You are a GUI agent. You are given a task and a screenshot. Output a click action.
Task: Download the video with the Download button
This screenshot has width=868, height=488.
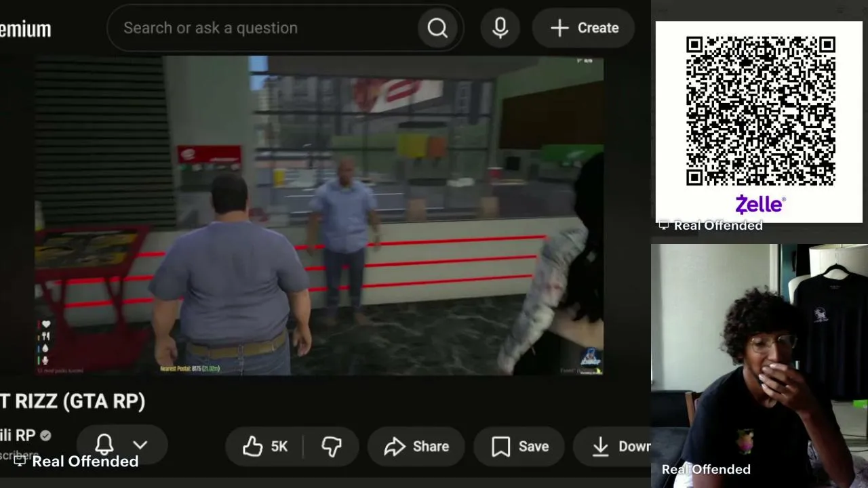pos(612,447)
